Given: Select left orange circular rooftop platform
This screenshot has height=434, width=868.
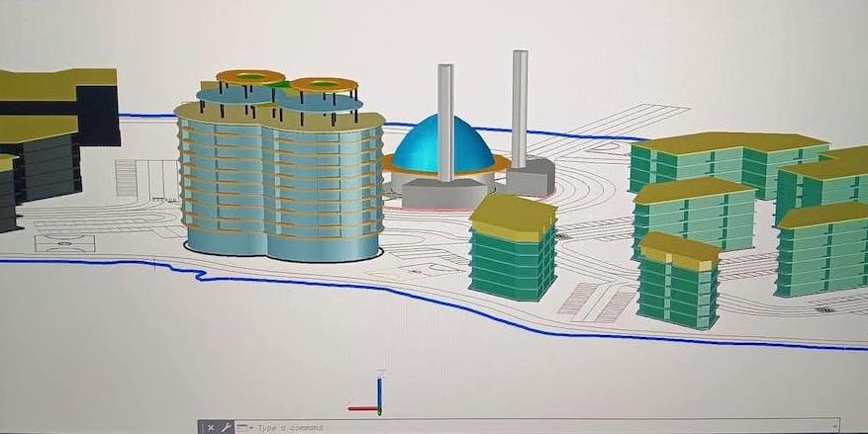Looking at the screenshot, I should [x=249, y=76].
